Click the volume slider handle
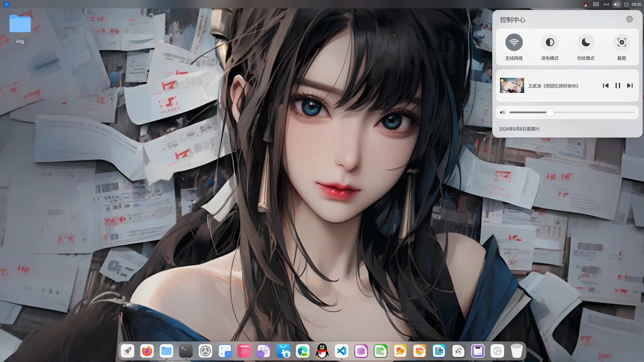 549,112
